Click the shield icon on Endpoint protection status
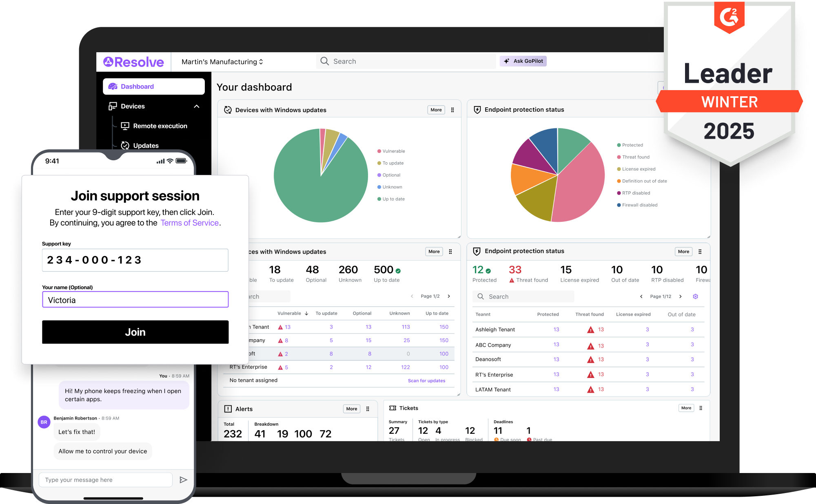 [477, 109]
